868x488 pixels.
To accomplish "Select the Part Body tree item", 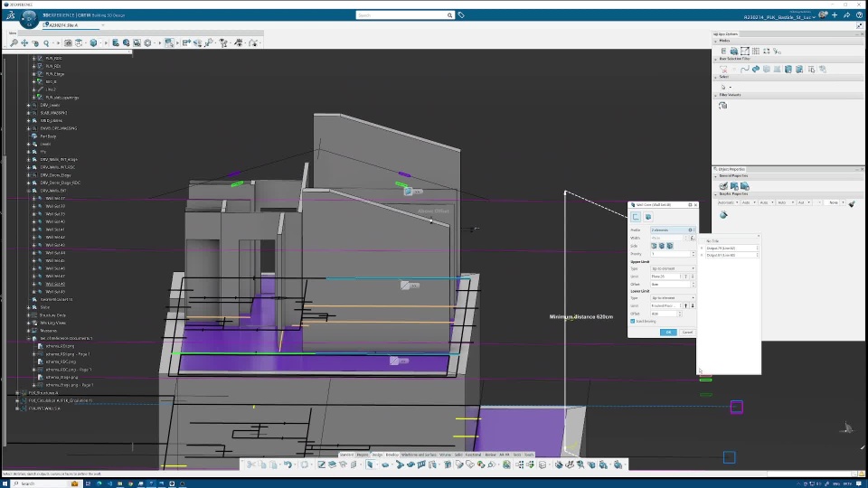I will tap(48, 136).
